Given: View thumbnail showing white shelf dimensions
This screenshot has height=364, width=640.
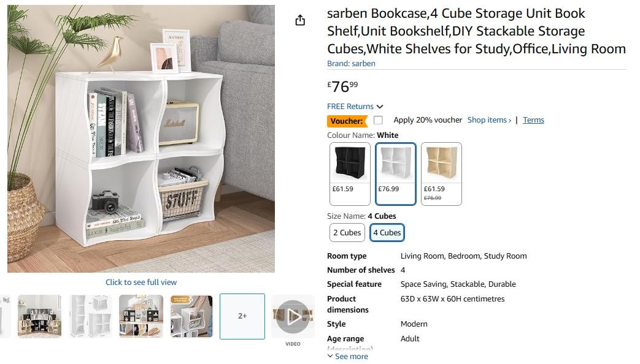Looking at the screenshot, I should (90, 316).
